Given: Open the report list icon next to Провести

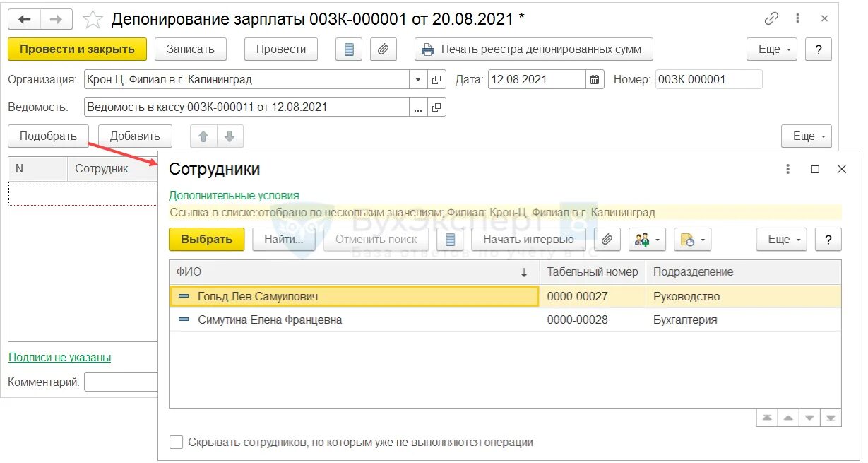Looking at the screenshot, I should pyautogui.click(x=349, y=49).
